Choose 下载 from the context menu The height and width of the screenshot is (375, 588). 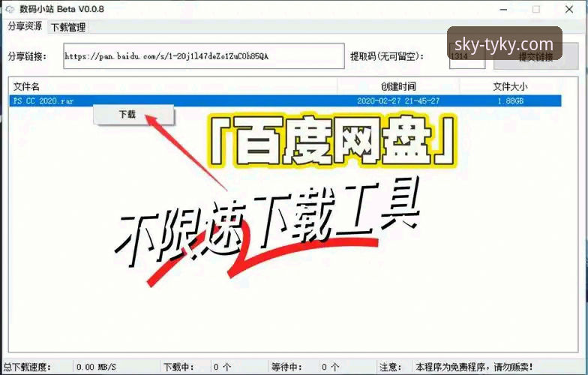coord(133,114)
